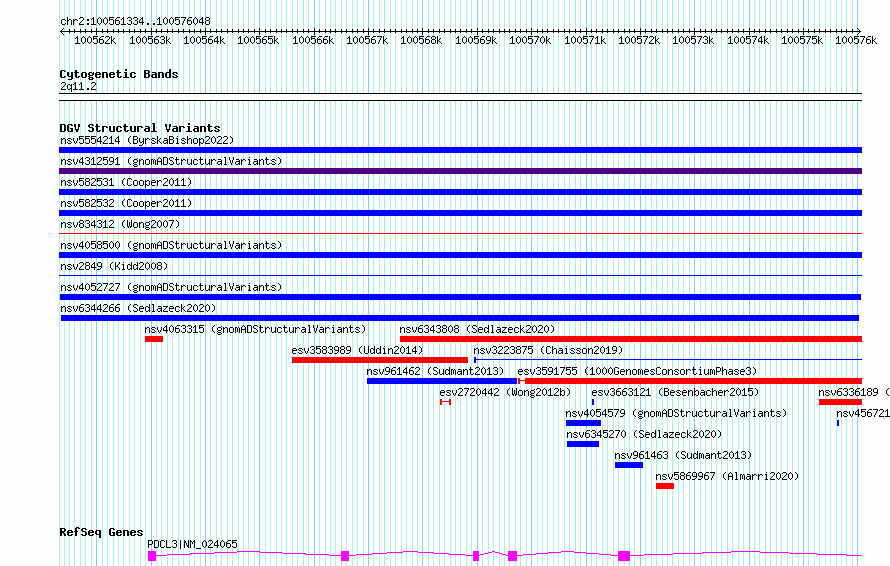Click the blue bar beneath nsv6344266

point(460,318)
